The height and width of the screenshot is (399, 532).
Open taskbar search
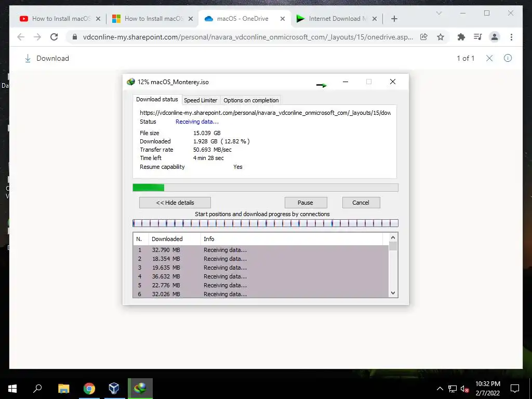[37, 389]
